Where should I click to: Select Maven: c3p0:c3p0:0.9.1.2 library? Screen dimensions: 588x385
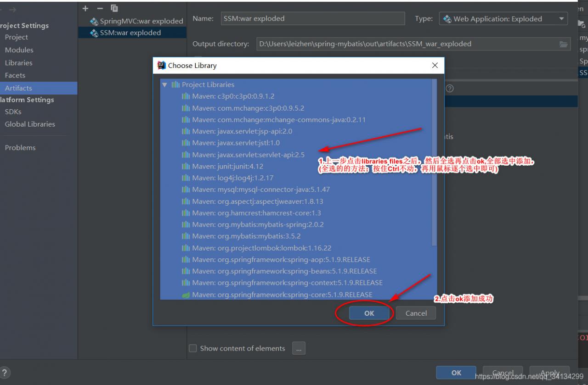click(296, 96)
